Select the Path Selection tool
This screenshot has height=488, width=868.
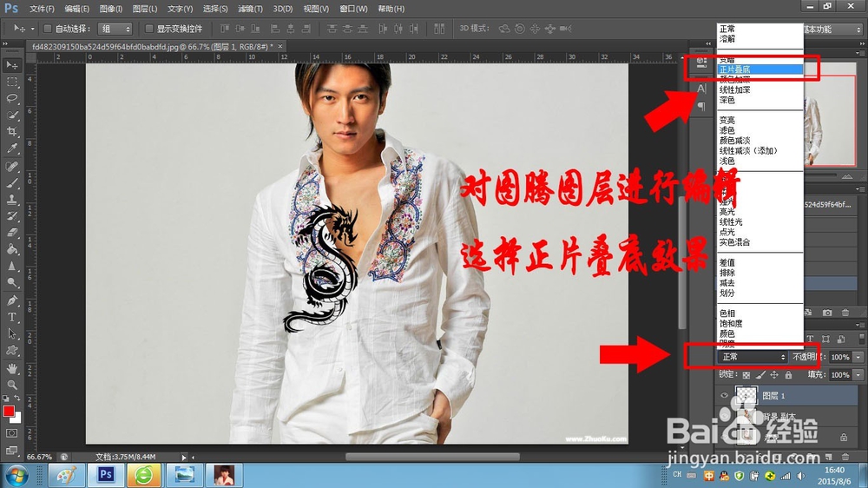11,334
